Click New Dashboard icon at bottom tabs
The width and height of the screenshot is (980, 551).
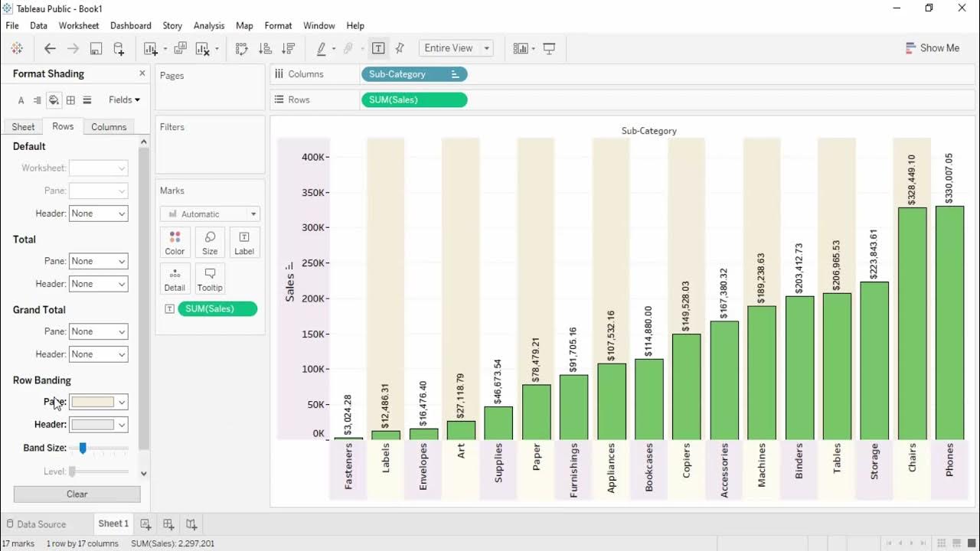tap(168, 524)
